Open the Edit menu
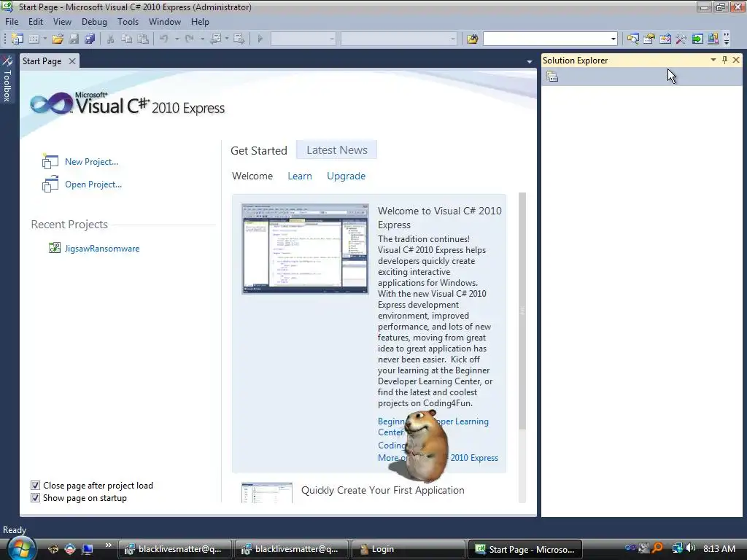Screen dimensions: 747x560 tap(36, 22)
